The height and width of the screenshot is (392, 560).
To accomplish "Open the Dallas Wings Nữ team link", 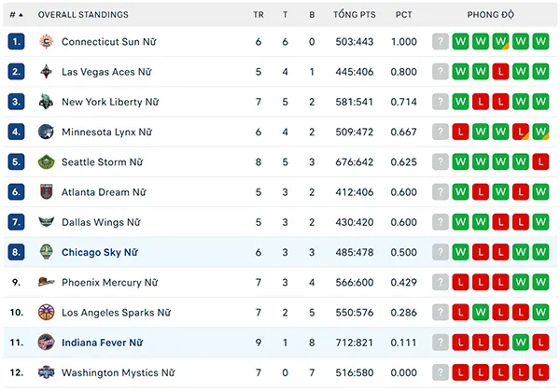I will click(101, 222).
